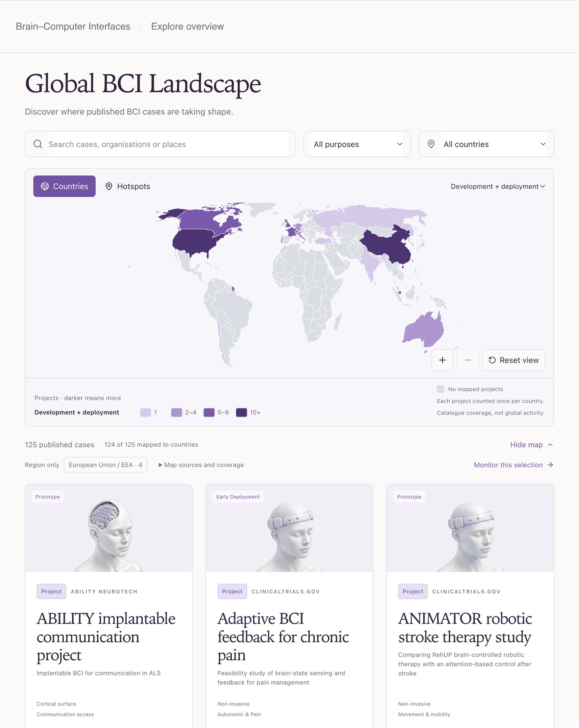Open the All purposes dropdown

pos(357,144)
